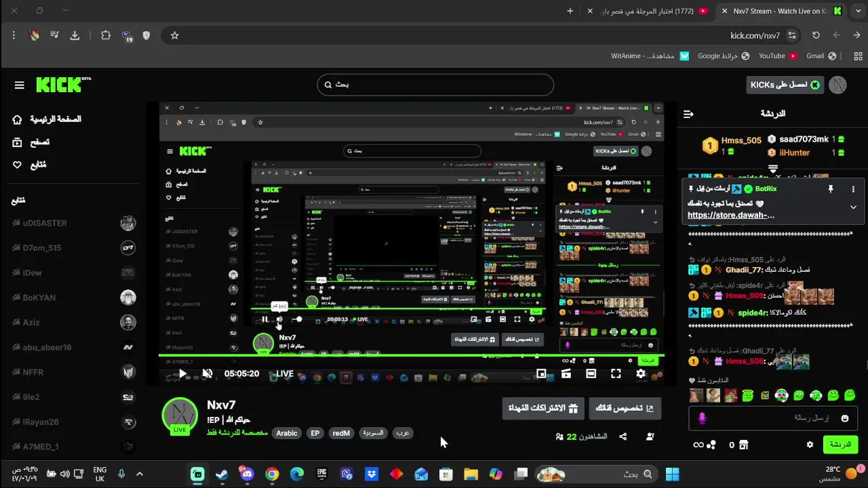Image resolution: width=868 pixels, height=488 pixels.
Task: Open followed channel BoKYAN
Action: tap(75, 298)
